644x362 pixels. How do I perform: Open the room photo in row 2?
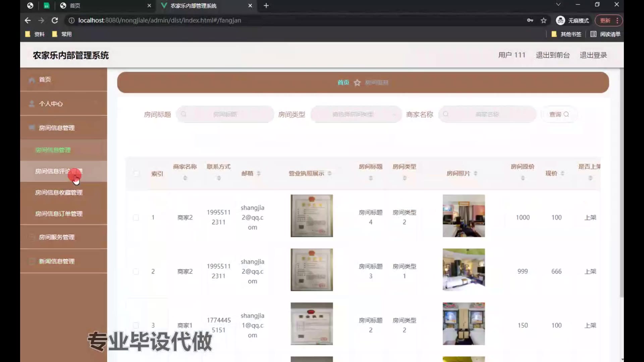pyautogui.click(x=464, y=270)
